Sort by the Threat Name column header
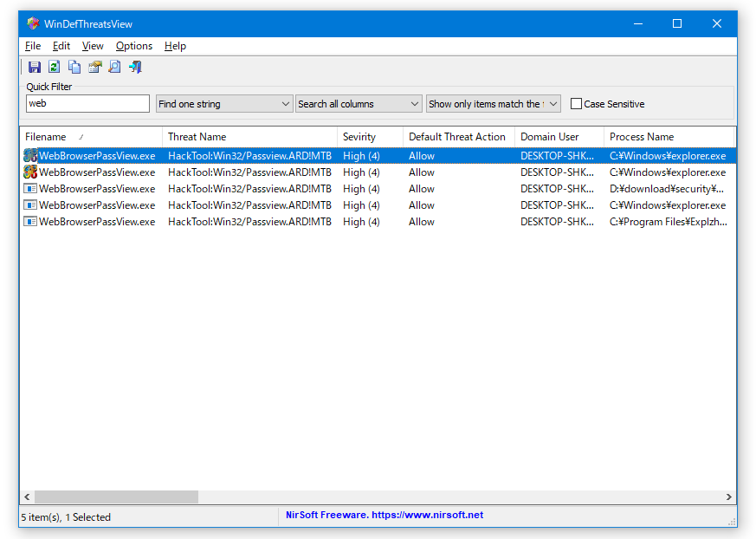Screen dimensions: 756x539 tap(249, 137)
